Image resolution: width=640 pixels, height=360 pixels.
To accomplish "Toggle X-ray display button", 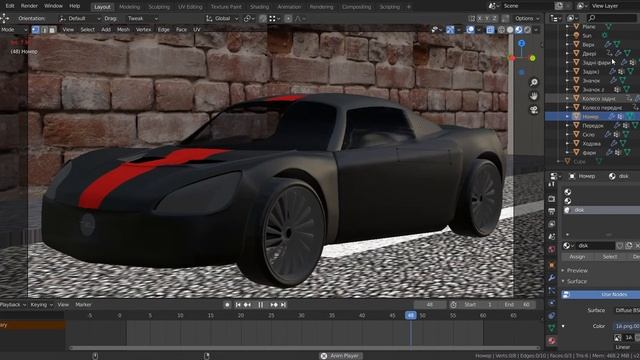I will click(x=490, y=30).
